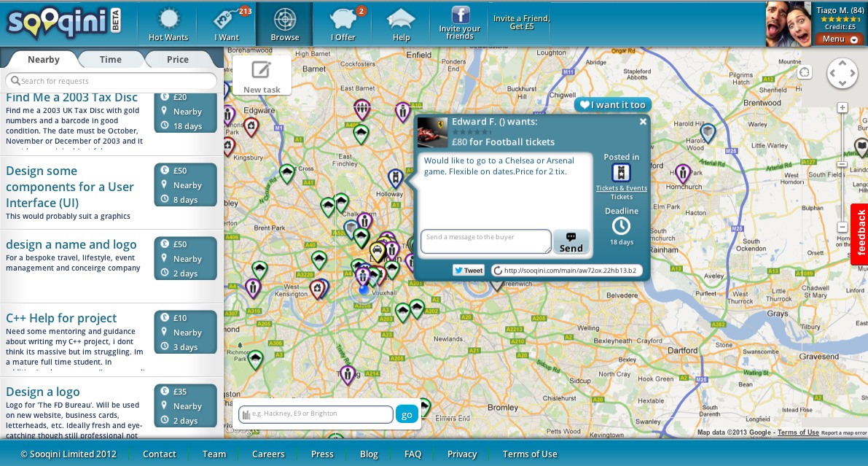Screen dimensions: 868x466
Task: Click Invite a Friend, Get £5
Action: pyautogui.click(x=521, y=22)
